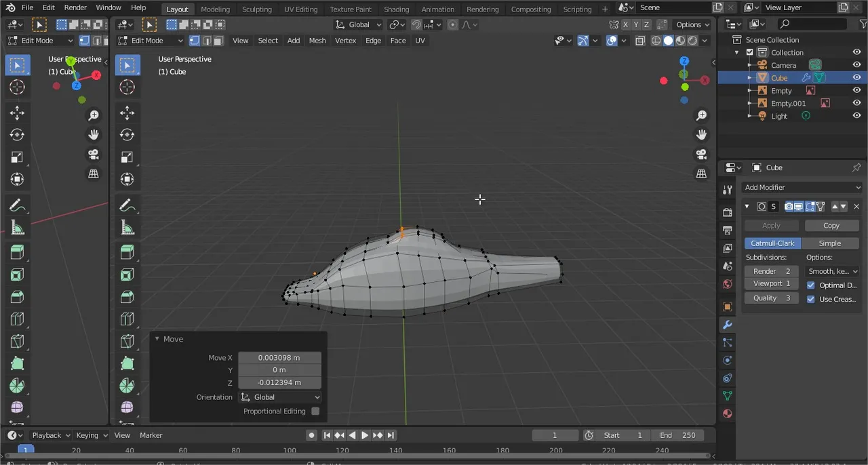868x465 pixels.
Task: Select the Loop Cut tool in main viewport
Action: pos(127,319)
